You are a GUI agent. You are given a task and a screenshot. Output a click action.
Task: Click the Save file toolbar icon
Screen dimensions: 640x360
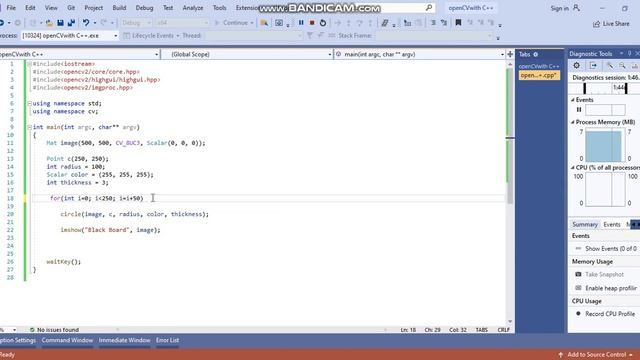tap(60, 23)
